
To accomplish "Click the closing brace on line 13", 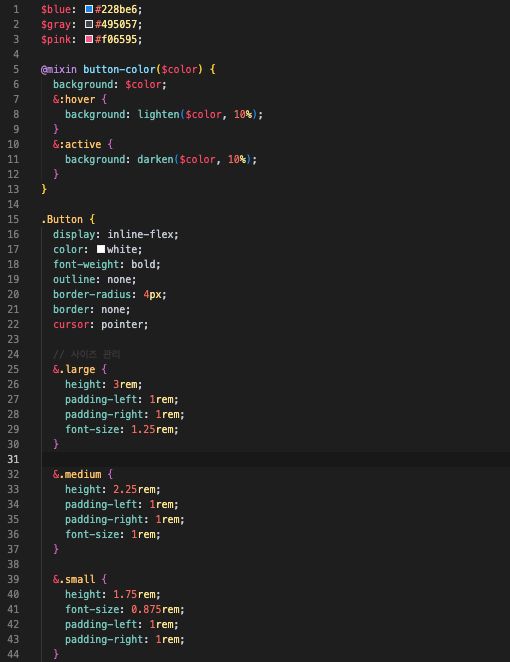I will point(44,189).
